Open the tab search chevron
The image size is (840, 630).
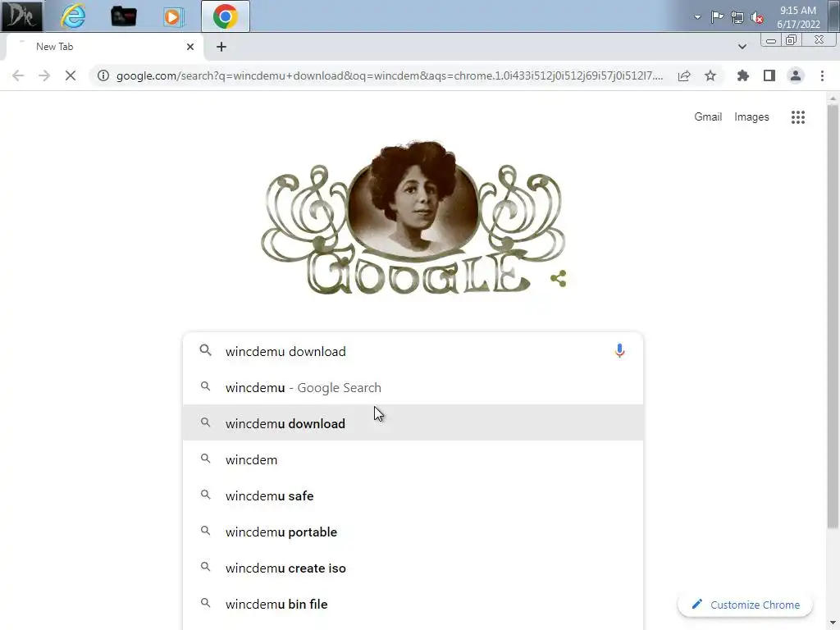[x=742, y=47]
